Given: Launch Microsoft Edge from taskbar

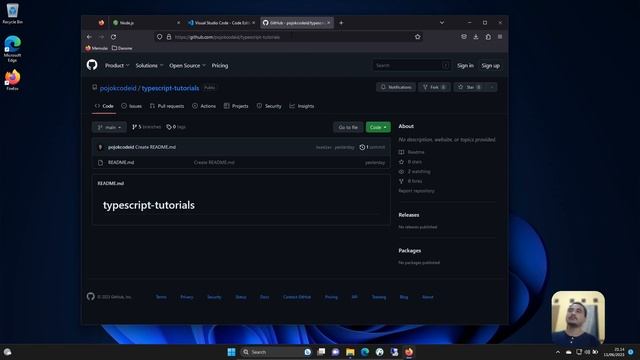Looking at the screenshot, I should [365, 352].
